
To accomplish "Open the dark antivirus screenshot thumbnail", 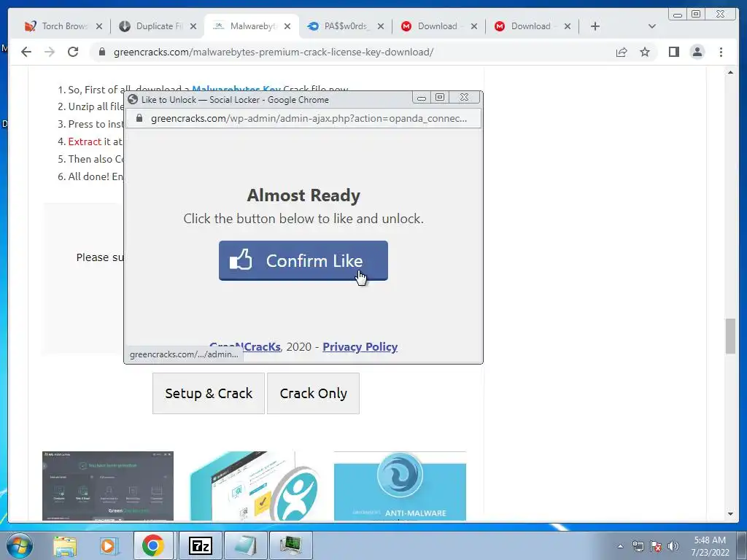I will tap(108, 486).
